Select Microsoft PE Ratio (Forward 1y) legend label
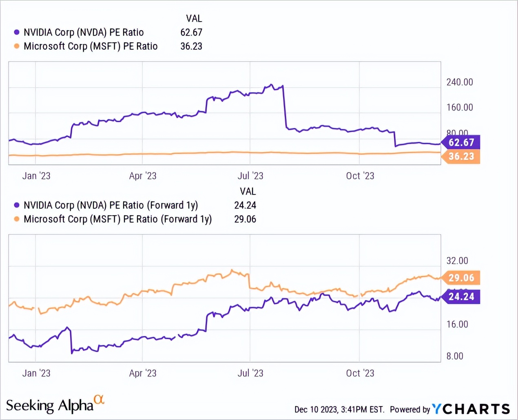The height and width of the screenshot is (420, 518). pos(117,219)
